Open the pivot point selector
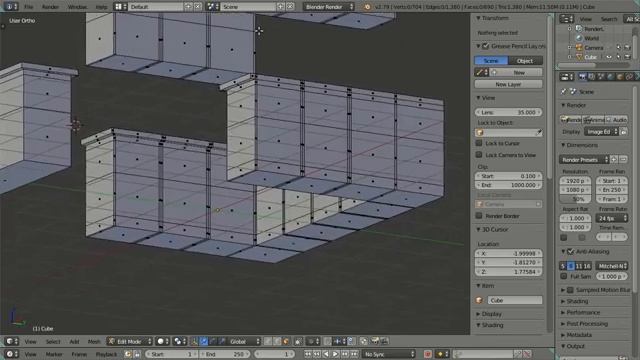 pos(180,341)
